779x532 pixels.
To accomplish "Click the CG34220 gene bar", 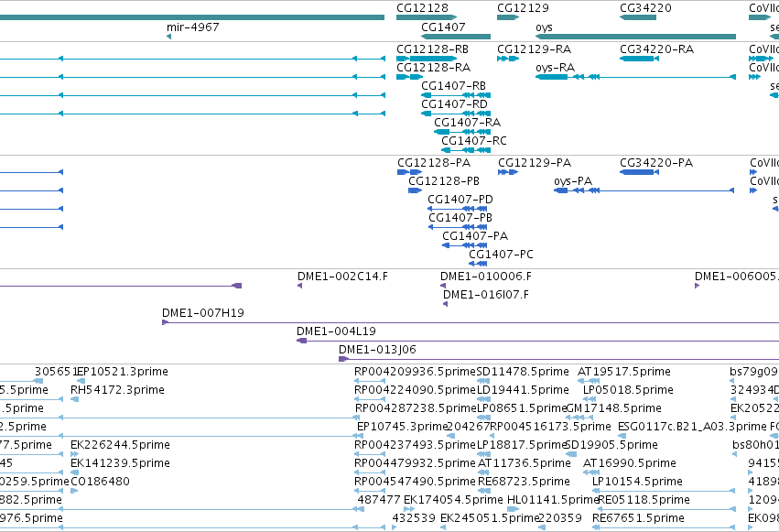I will click(638, 17).
